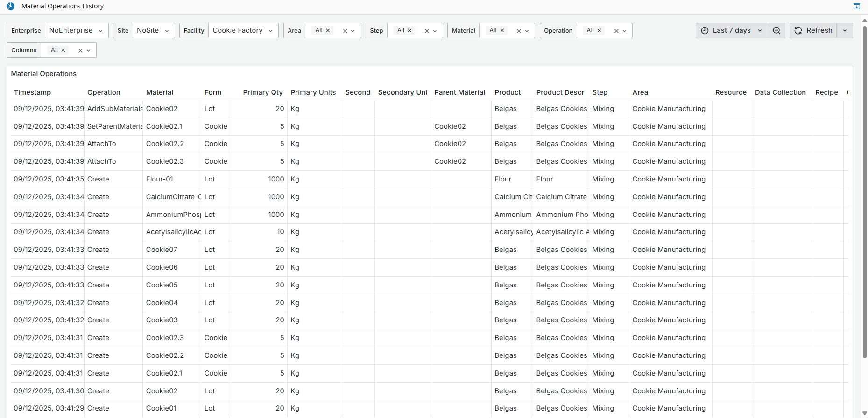Click the page vertical scrollbar thumb

pyautogui.click(x=864, y=187)
